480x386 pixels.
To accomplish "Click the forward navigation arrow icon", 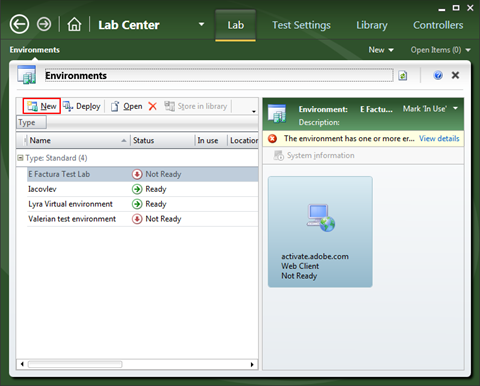I will tap(44, 24).
